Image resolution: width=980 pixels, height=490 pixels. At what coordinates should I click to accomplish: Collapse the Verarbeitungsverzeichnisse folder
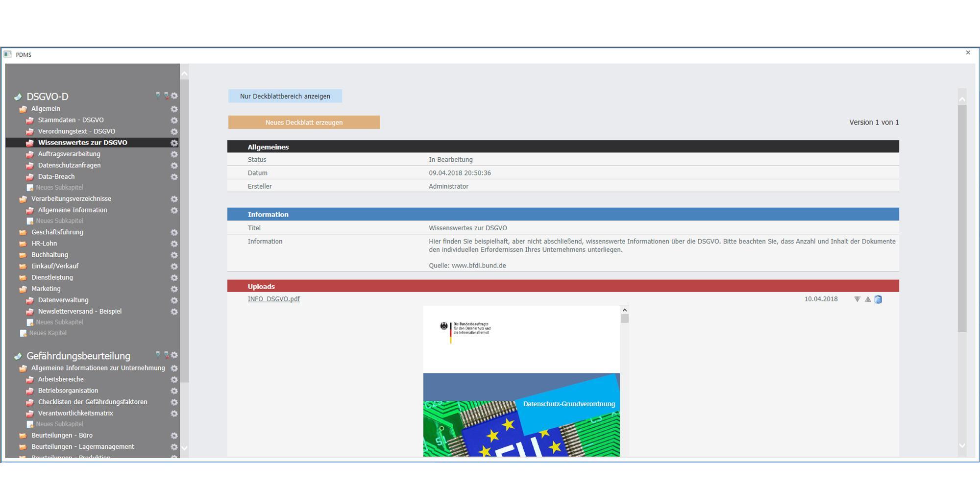tap(23, 199)
